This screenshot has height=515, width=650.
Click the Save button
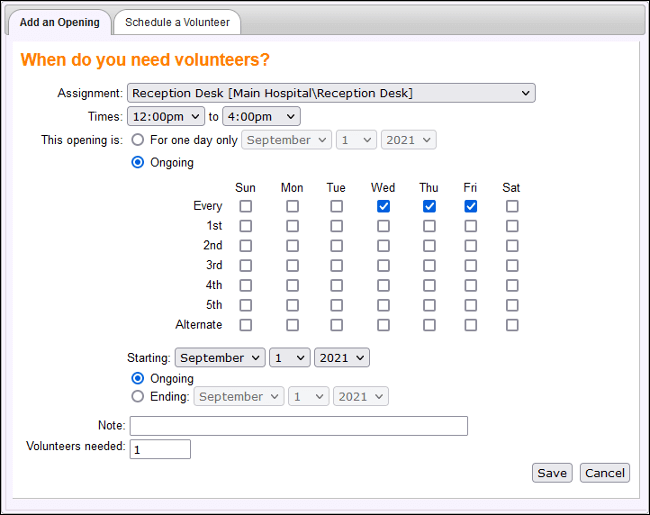point(552,473)
